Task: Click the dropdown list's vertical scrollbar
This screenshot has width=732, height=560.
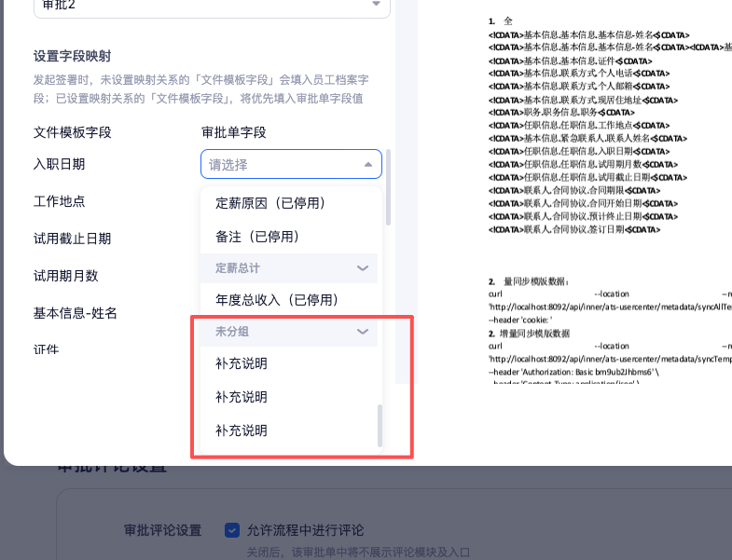Action: tap(379, 425)
